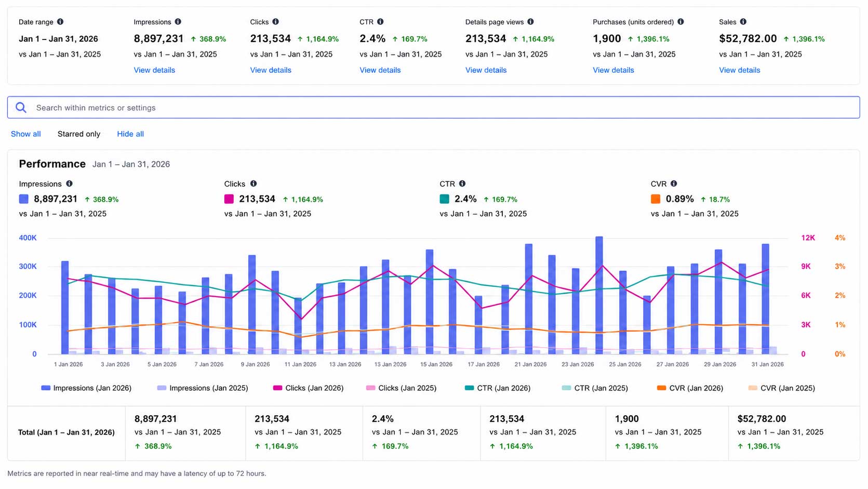868x489 pixels.
Task: Click the $52,782.00 value in the Total row
Action: [x=762, y=419]
